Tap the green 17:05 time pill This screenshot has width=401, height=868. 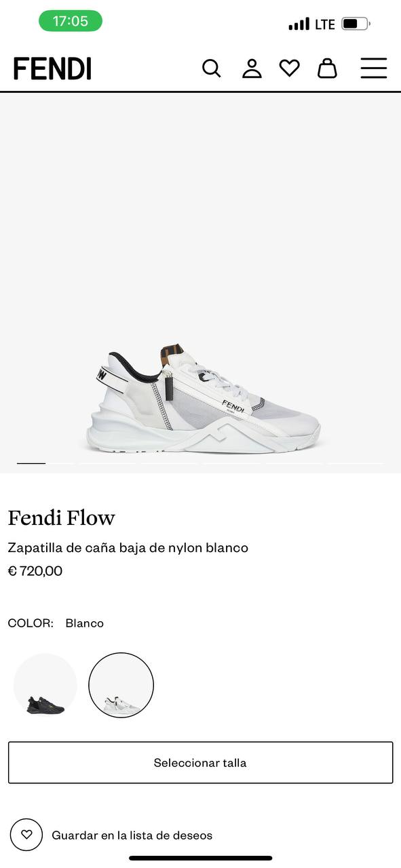point(71,21)
